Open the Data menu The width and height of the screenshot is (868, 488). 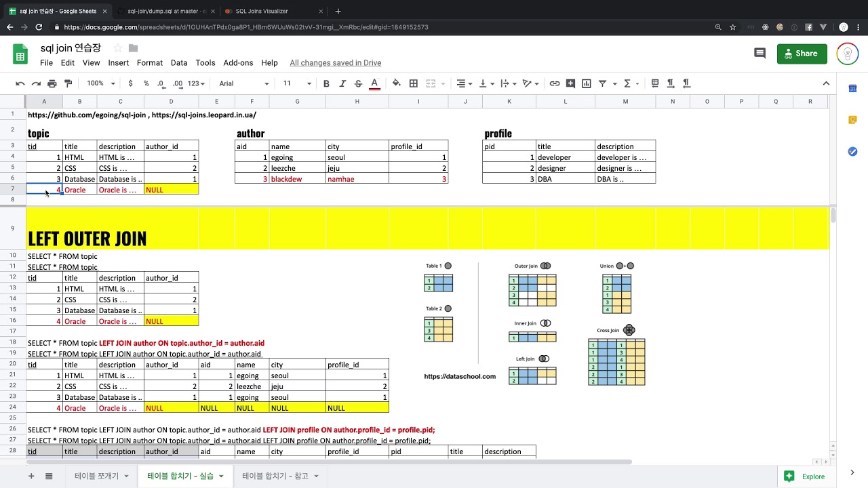point(179,62)
